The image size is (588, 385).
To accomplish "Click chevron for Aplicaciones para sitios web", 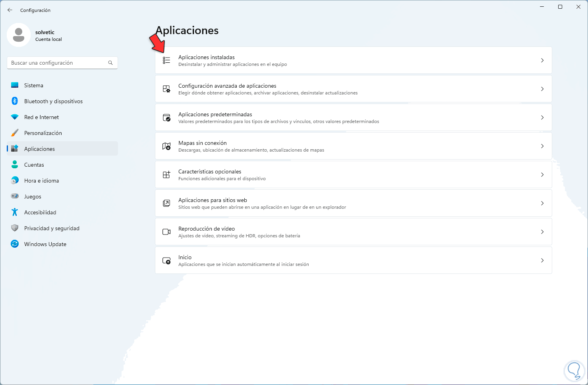I will coord(542,203).
